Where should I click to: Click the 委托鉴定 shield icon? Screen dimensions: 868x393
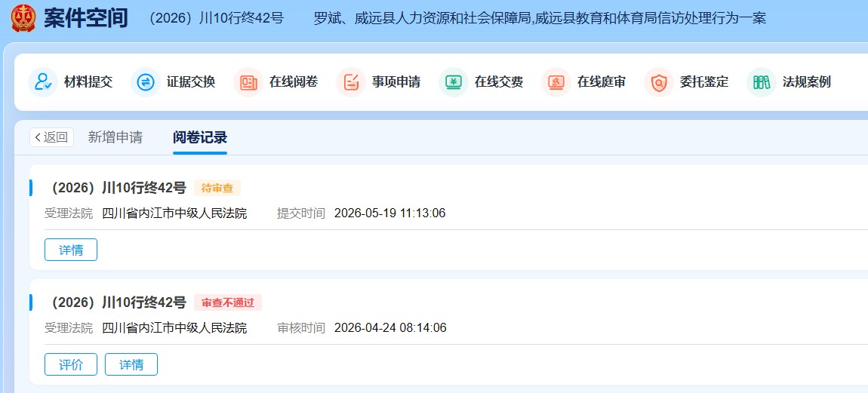(x=659, y=82)
